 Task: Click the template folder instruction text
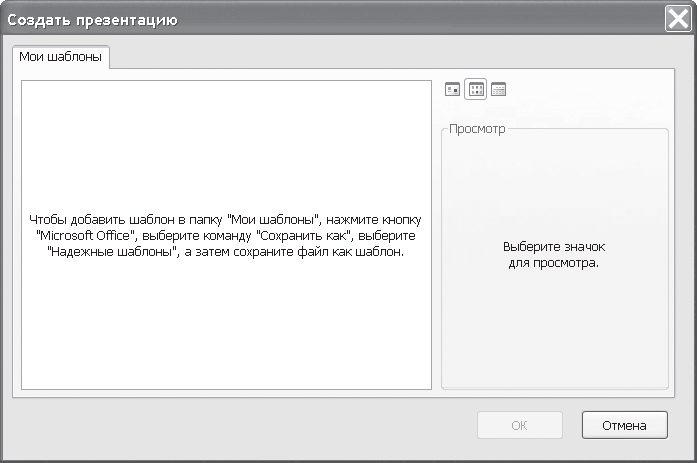pyautogui.click(x=225, y=235)
